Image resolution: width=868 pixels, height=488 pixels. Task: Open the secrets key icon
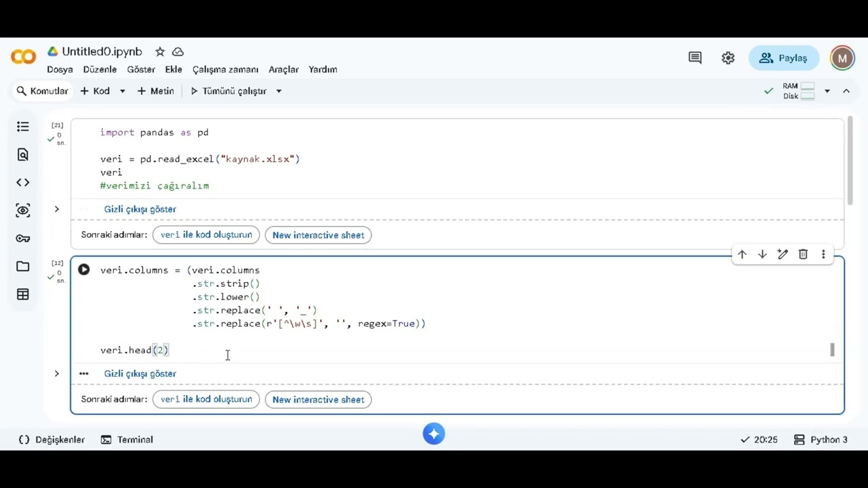pyautogui.click(x=23, y=239)
